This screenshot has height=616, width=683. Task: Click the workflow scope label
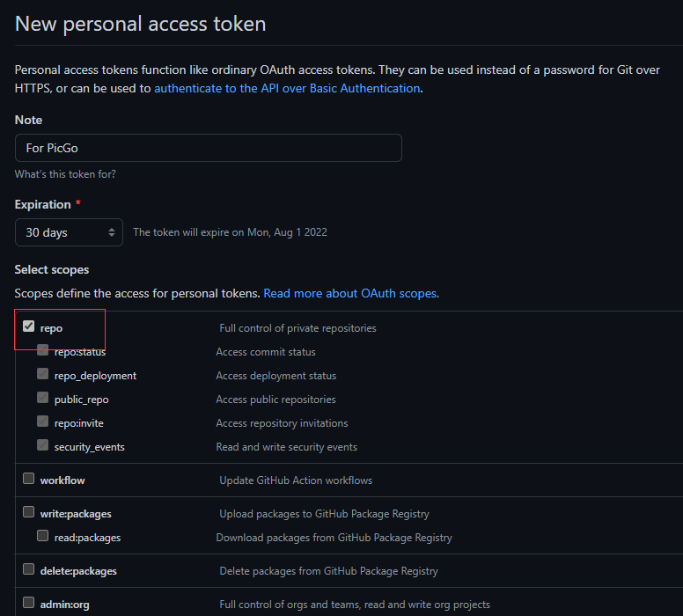click(x=62, y=480)
